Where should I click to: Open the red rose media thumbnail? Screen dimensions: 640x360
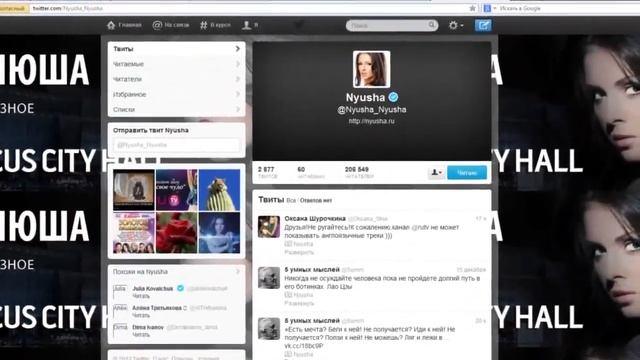pos(176,233)
